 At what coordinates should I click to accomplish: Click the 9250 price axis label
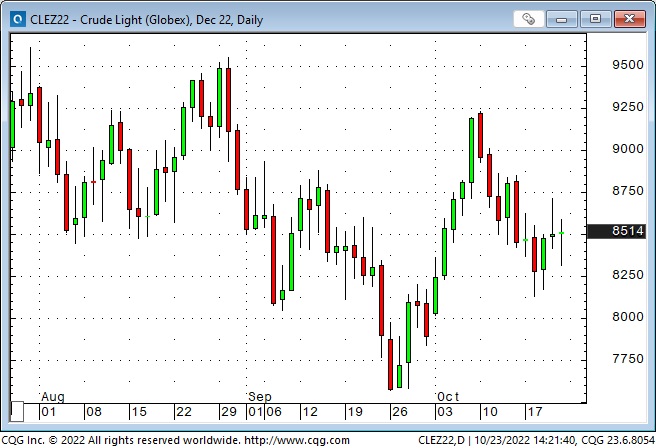pyautogui.click(x=628, y=107)
